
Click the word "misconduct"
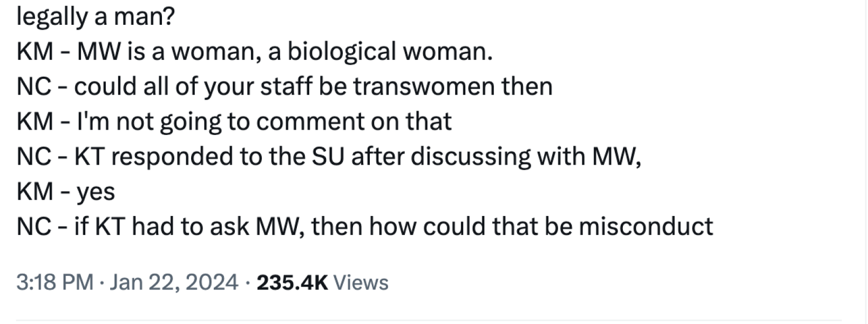[646, 226]
